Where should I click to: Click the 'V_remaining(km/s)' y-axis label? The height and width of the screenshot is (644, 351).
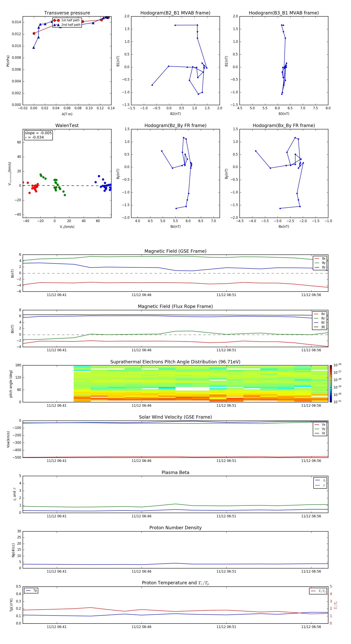click(x=10, y=173)
